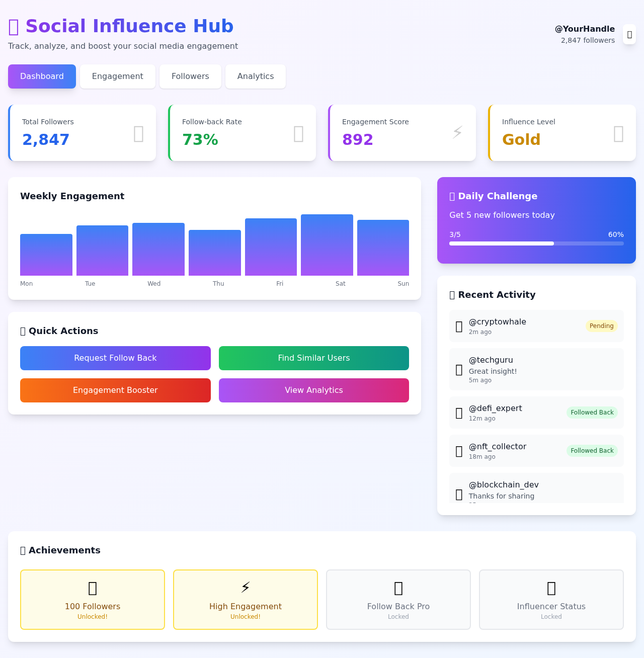Click the Engagement Booster button
Viewport: 644px width, 658px height.
coord(115,390)
